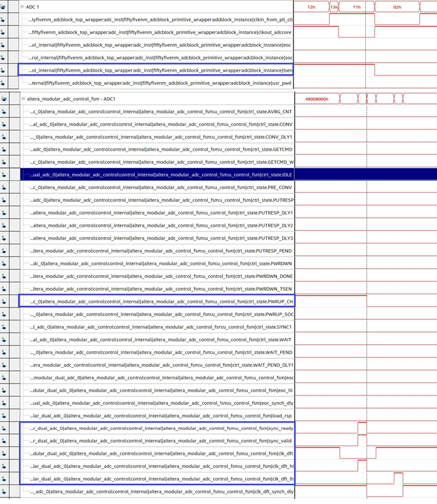Select the ctrl_state.PWRDWN_DONE signal name
The height and width of the screenshot is (504, 437).
[161, 276]
